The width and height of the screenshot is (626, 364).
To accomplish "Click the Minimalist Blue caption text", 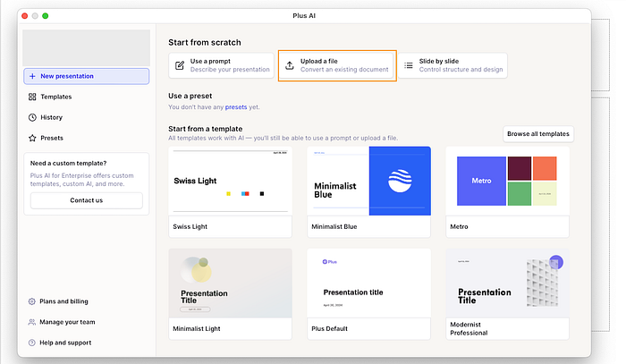I will (334, 226).
